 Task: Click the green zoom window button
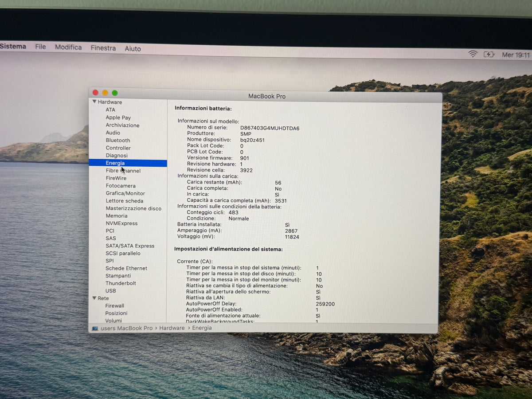click(x=115, y=93)
